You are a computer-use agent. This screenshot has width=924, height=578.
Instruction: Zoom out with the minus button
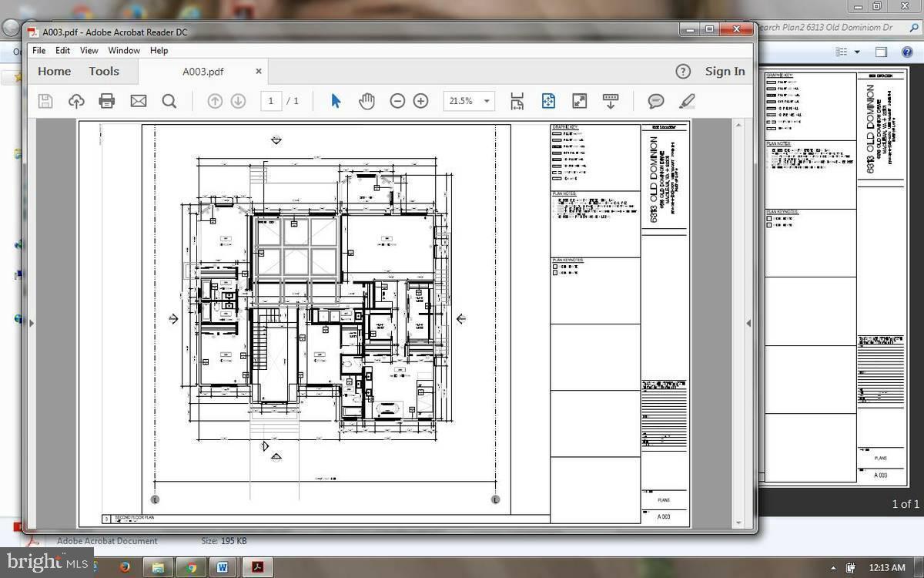tap(397, 101)
